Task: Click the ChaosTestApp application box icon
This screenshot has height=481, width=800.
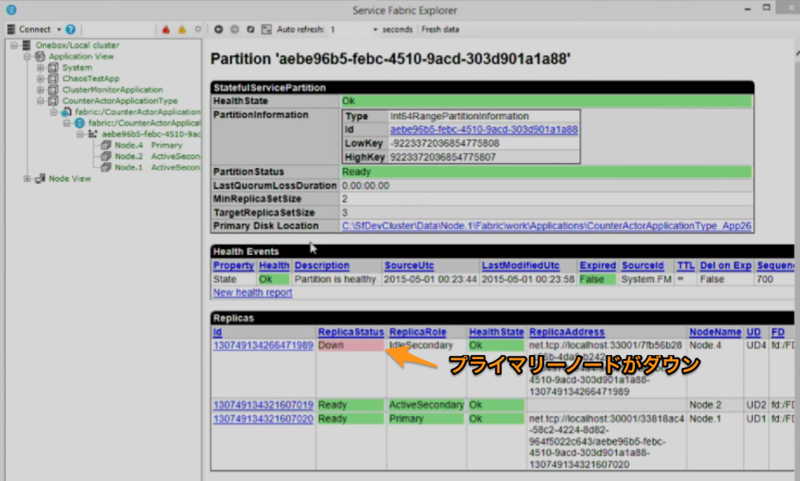Action: click(53, 79)
